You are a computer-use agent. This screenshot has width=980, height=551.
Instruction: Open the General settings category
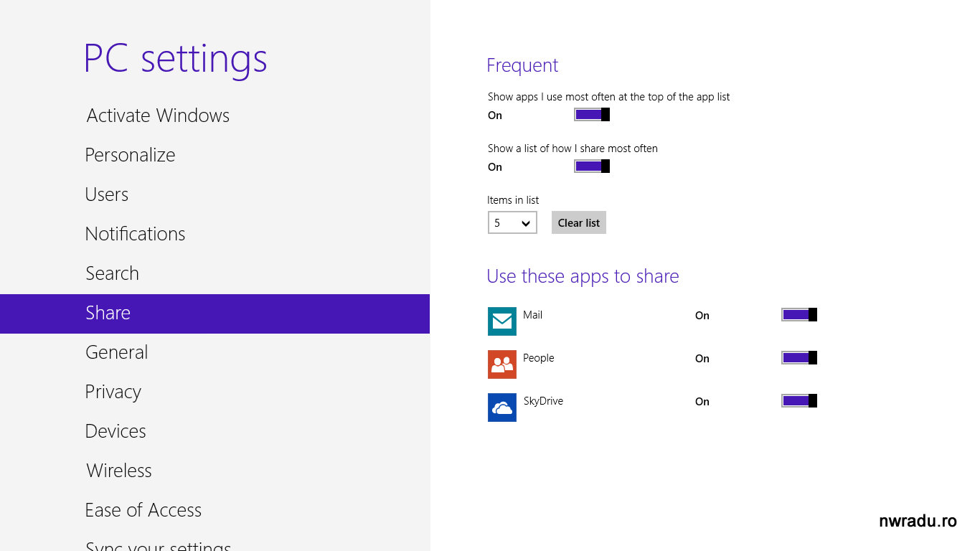(116, 352)
